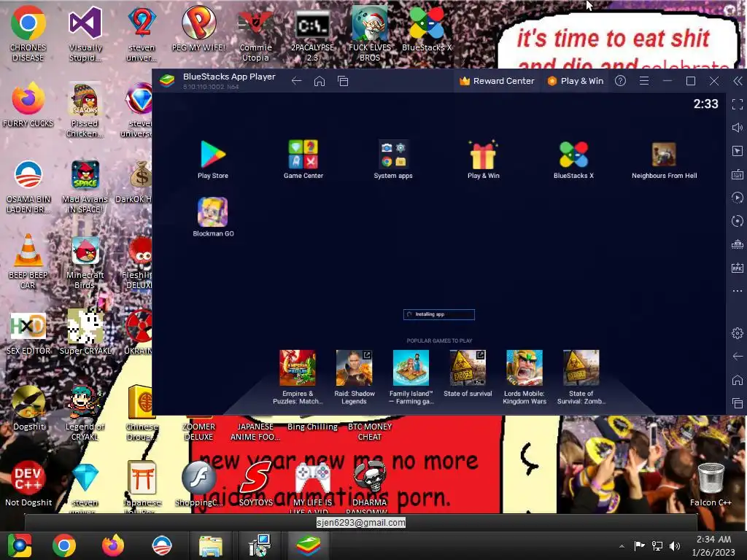Open Mad Avians IN SPACE! icon
Image resolution: width=747 pixels, height=560 pixels.
[85, 186]
